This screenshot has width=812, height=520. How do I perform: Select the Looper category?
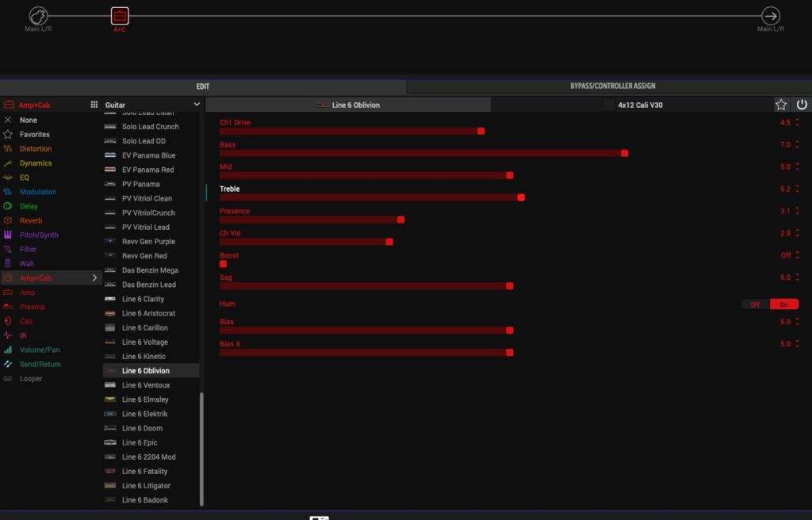pyautogui.click(x=31, y=379)
